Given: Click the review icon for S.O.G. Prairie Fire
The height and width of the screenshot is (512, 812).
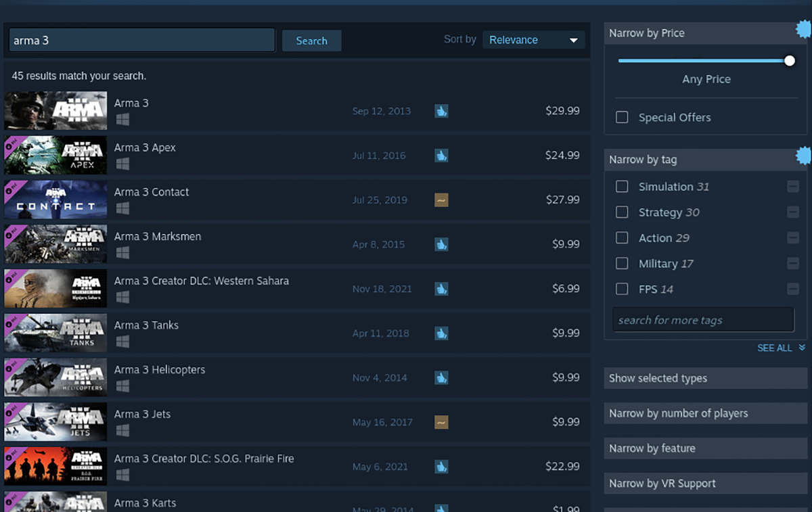Looking at the screenshot, I should (441, 466).
